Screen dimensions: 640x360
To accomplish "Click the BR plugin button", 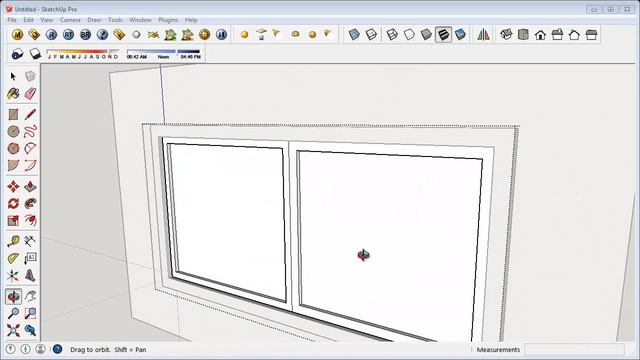I will [x=85, y=35].
